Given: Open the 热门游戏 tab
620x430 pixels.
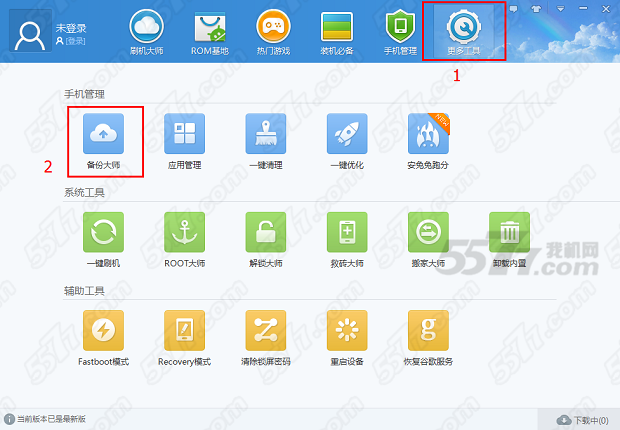Looking at the screenshot, I should click(273, 32).
